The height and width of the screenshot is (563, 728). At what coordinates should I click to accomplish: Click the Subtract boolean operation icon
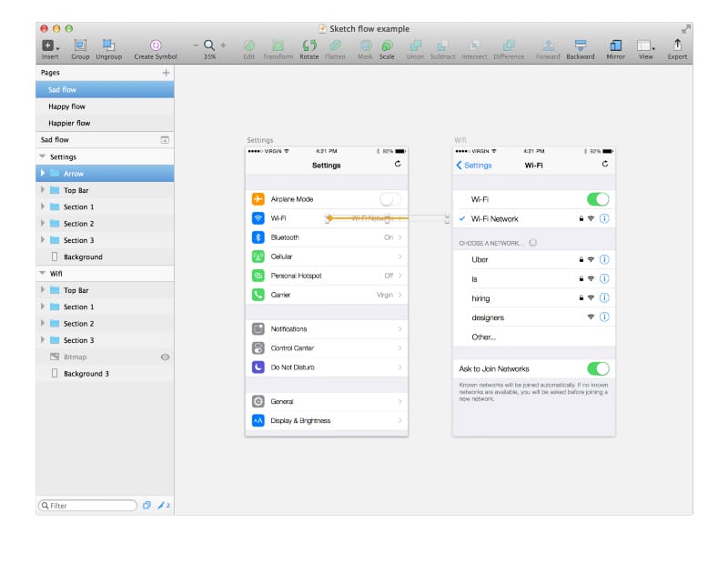pos(443,46)
